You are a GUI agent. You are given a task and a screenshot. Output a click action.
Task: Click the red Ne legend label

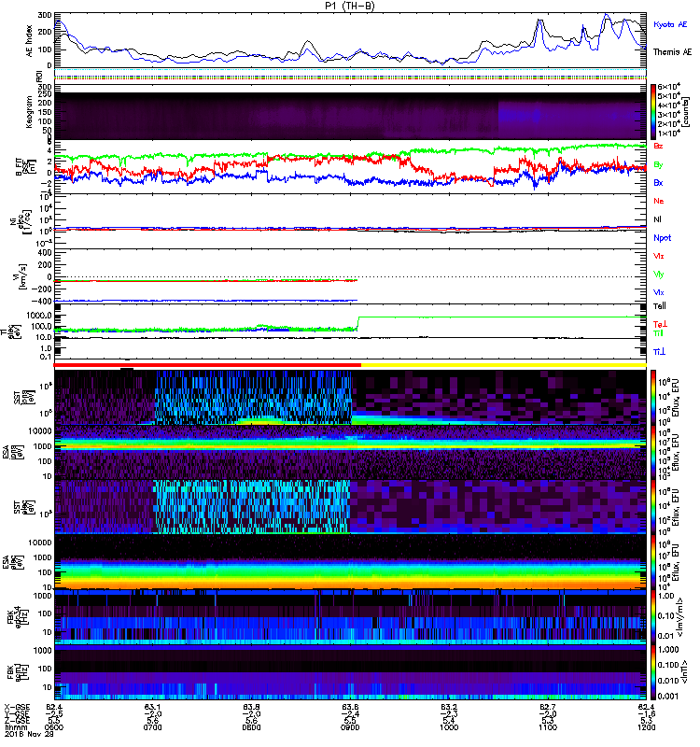coord(659,201)
